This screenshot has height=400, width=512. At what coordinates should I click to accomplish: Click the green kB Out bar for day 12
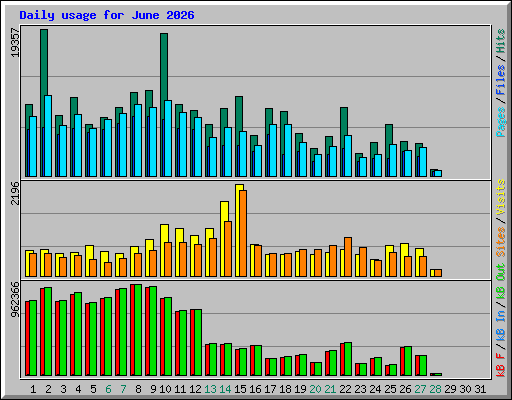pos(198,343)
